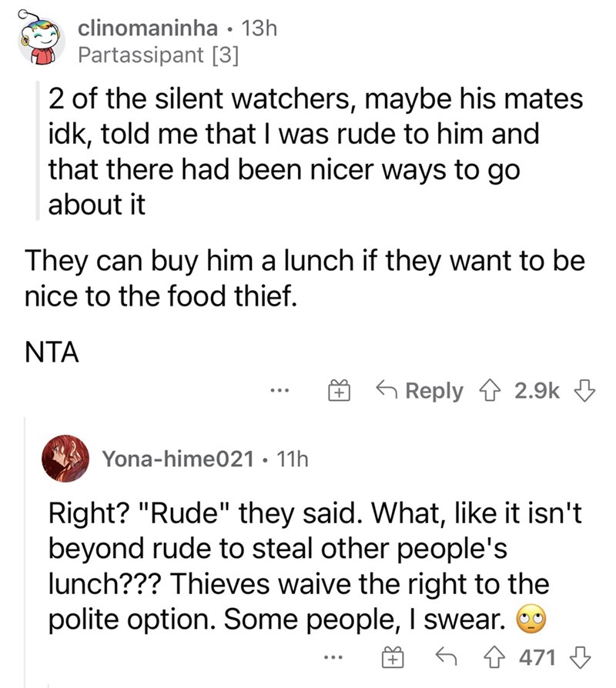
Task: Tap the 11h timestamp on the reply
Action: point(293,459)
